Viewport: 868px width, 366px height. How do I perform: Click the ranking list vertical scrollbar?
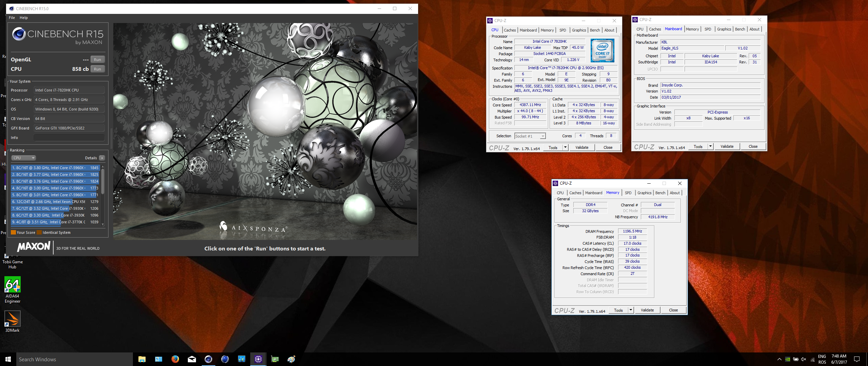103,195
